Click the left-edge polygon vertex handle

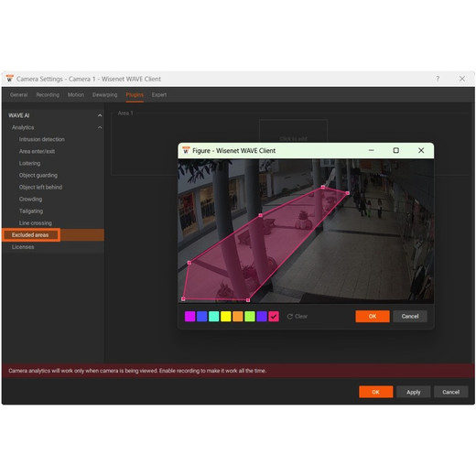pos(189,263)
